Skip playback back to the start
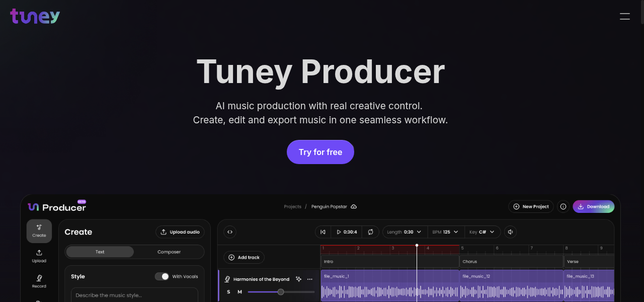644x302 pixels. [x=323, y=232]
